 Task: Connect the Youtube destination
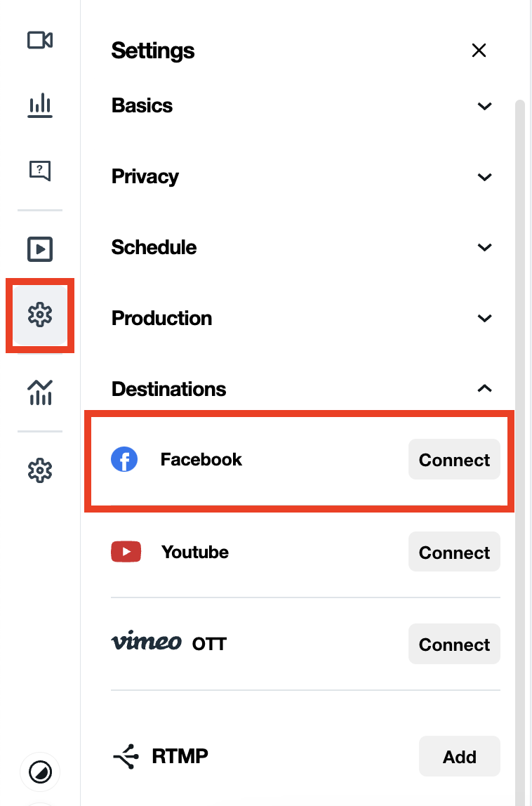tap(454, 552)
